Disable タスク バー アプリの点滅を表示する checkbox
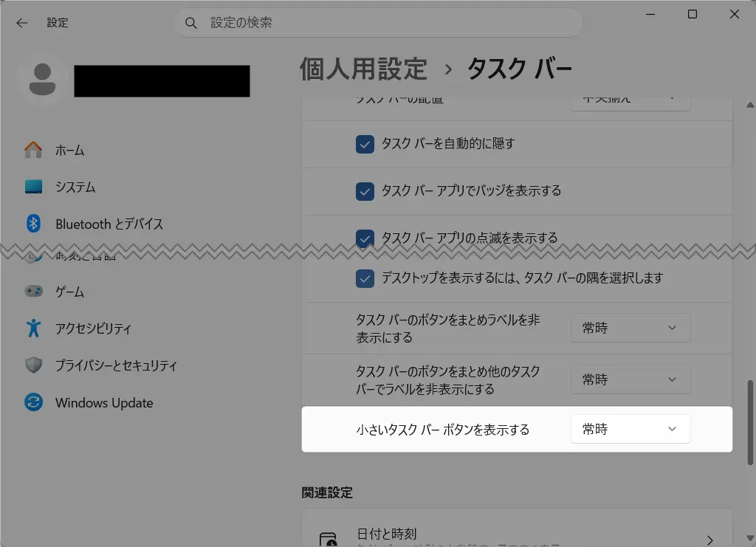The height and width of the screenshot is (547, 756). (x=365, y=236)
